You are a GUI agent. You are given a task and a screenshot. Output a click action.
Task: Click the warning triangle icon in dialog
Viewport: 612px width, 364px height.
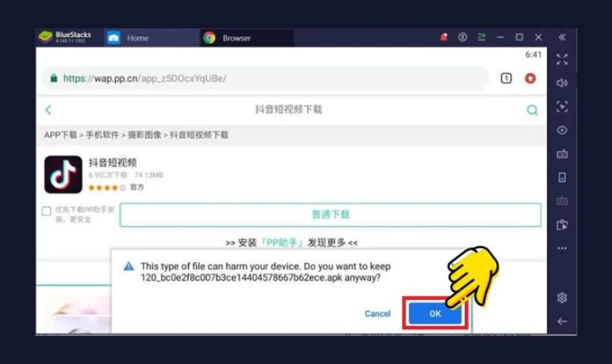[129, 266]
